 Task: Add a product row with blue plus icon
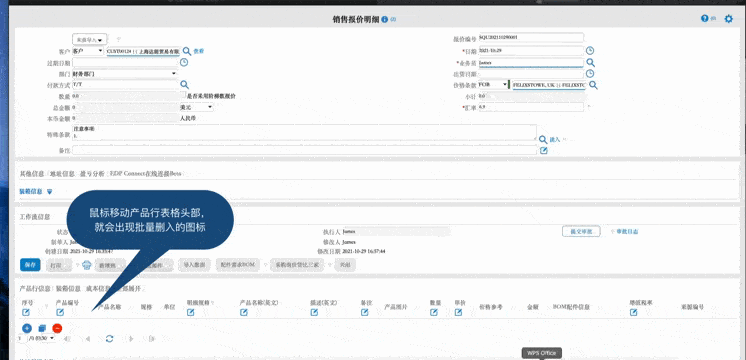click(27, 328)
